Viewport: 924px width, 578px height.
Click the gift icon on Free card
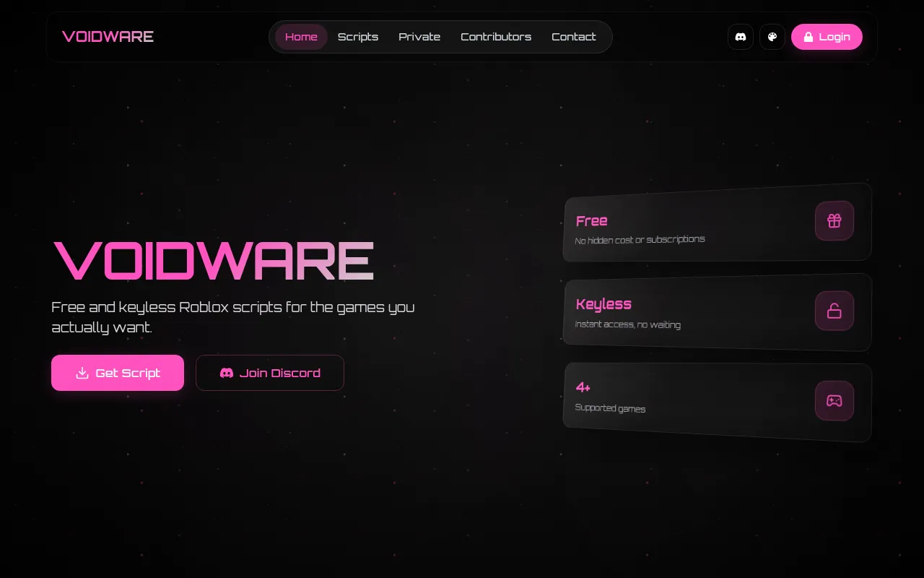tap(834, 220)
